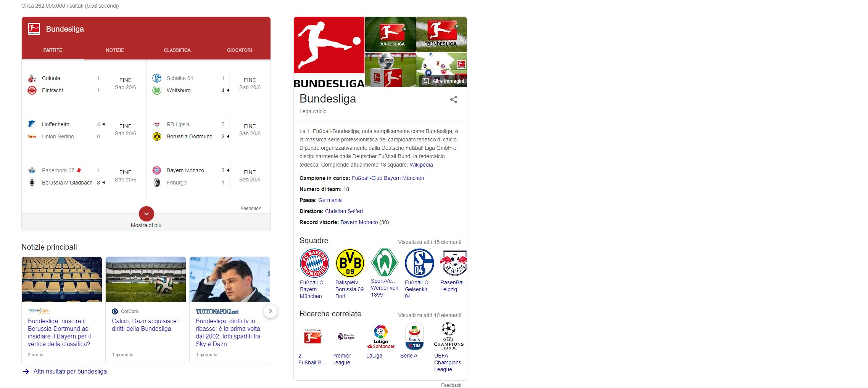Click the Wolfsburg team crest
The width and height of the screenshot is (868, 388).
click(x=157, y=90)
